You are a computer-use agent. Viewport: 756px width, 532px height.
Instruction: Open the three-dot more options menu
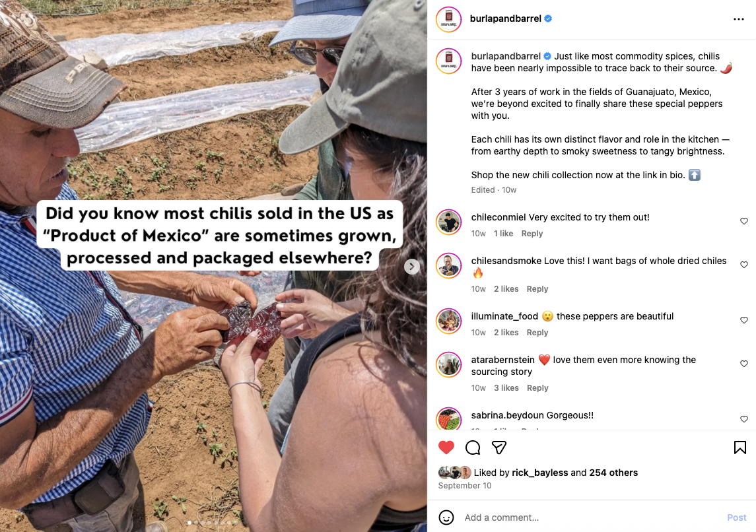(738, 19)
